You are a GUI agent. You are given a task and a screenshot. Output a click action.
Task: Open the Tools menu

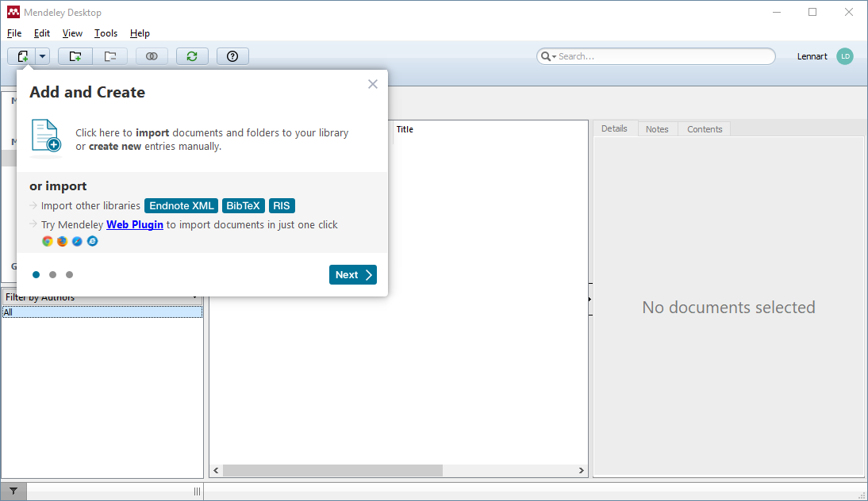(x=106, y=33)
